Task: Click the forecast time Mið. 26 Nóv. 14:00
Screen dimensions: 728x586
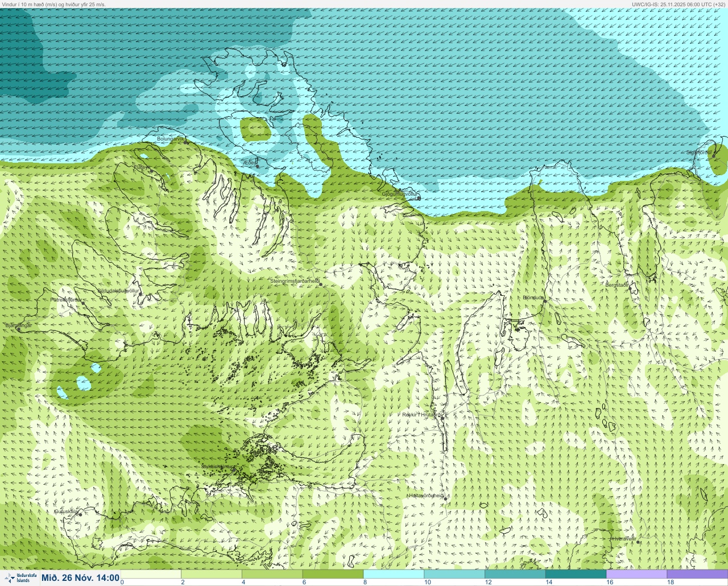Action: point(80,578)
